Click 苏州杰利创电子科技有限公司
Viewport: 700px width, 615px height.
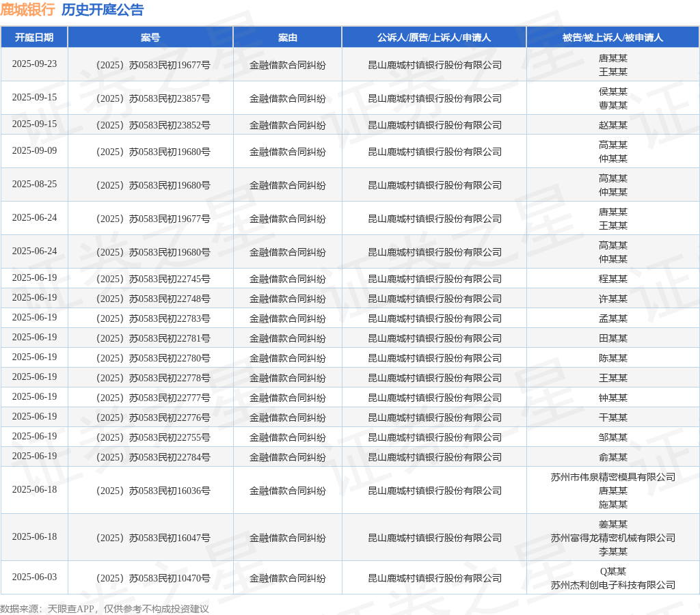613,585
